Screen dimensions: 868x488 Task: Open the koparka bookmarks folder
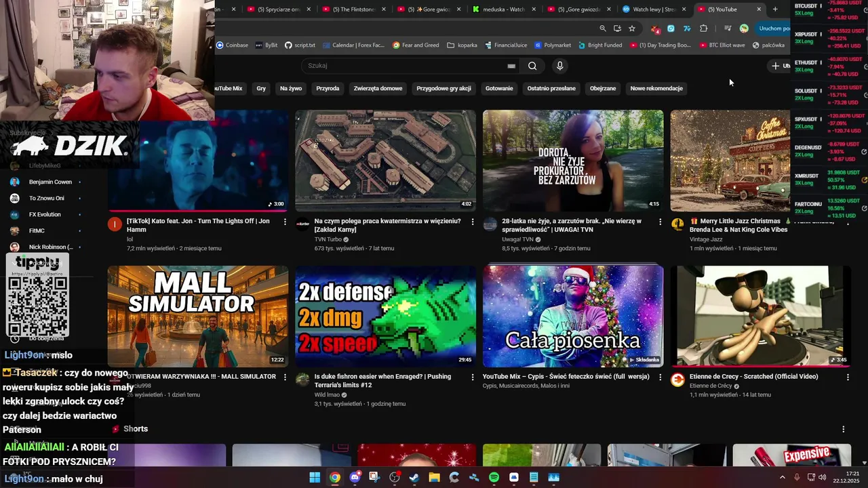coord(462,45)
